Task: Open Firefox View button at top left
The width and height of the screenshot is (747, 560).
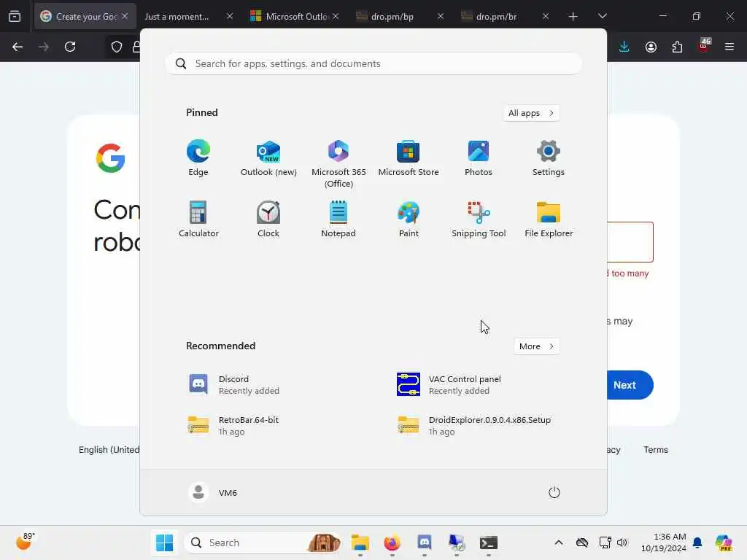Action: point(15,17)
